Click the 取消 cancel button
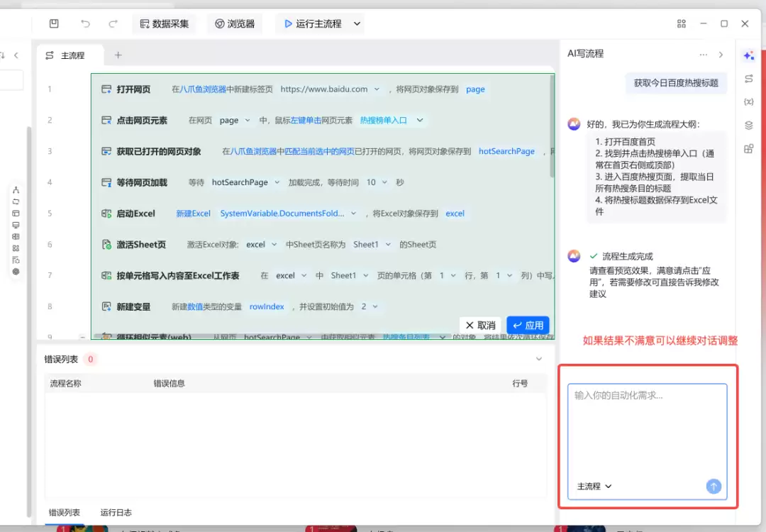766x532 pixels. coord(480,326)
